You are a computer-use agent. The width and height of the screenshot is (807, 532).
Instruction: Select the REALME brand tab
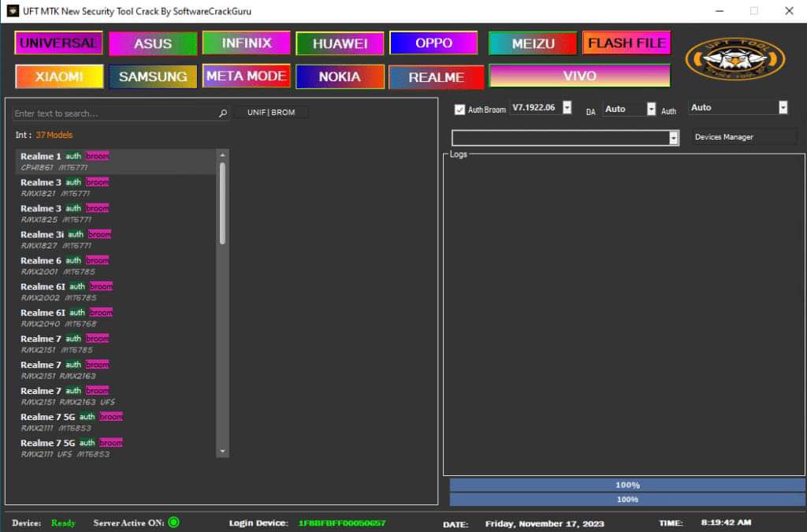click(437, 77)
